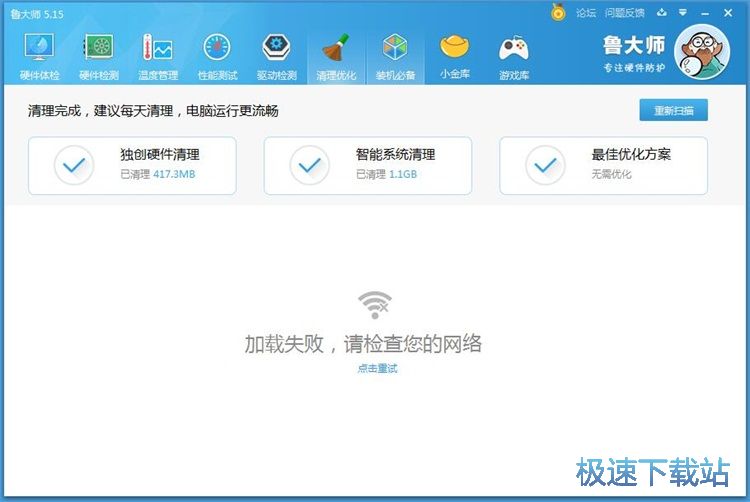The height and width of the screenshot is (502, 750).
Task: Click the 重新扫描 rescan button
Action: (673, 110)
